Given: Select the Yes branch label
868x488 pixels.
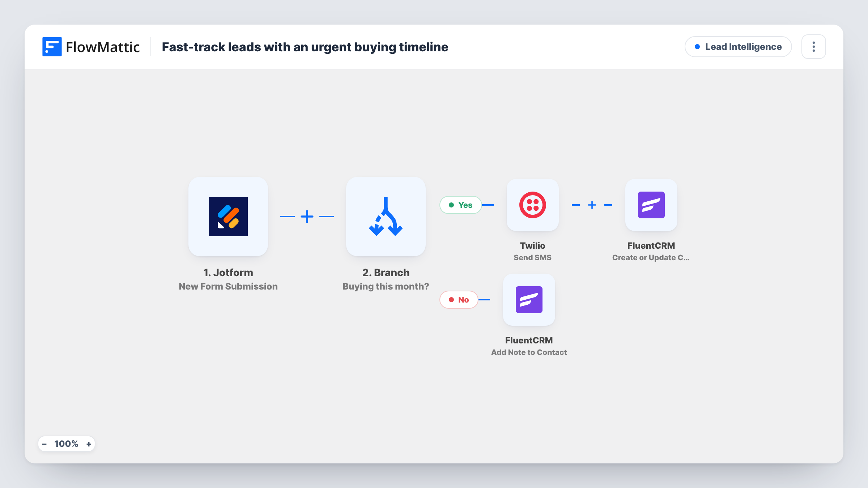Looking at the screenshot, I should 461,205.
